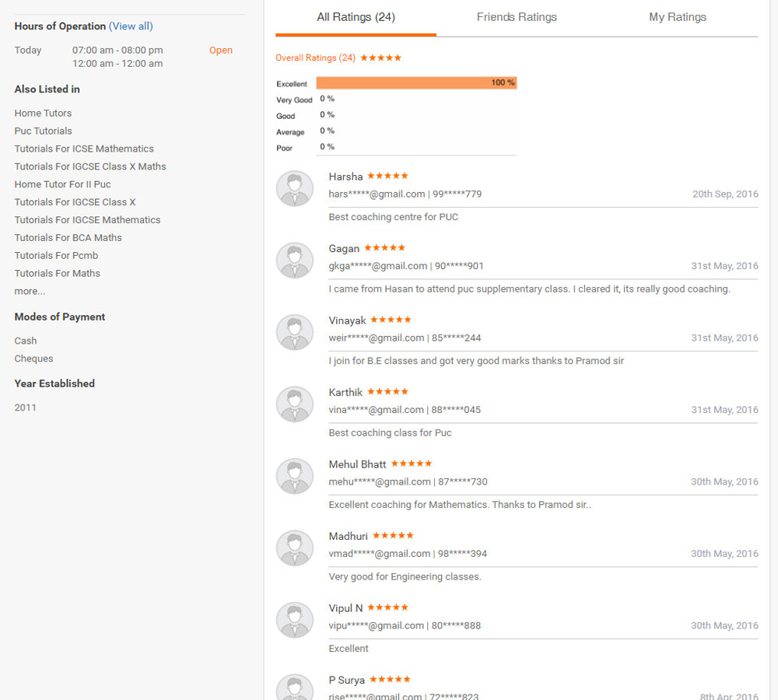Open Tutorials For ICSE Mathematics link

[84, 149]
